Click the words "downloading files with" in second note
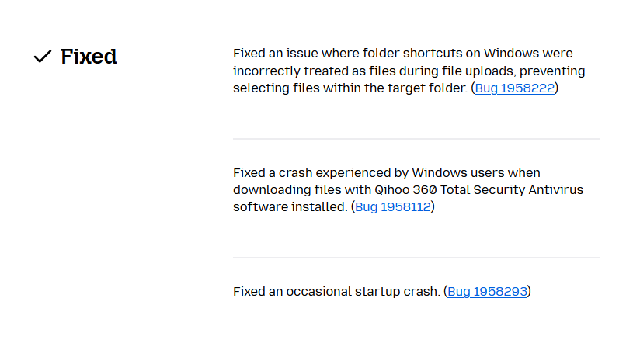The image size is (640, 364). (x=302, y=189)
